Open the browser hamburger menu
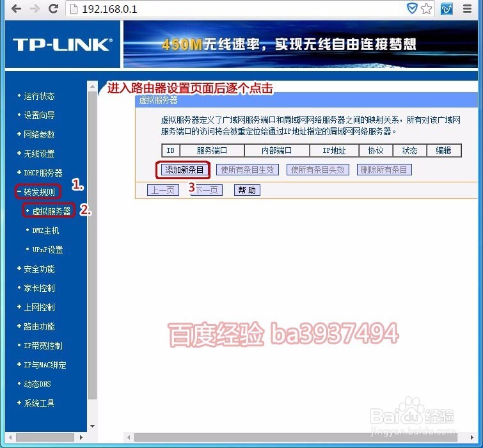Image resolution: width=483 pixels, height=448 pixels. (x=467, y=8)
